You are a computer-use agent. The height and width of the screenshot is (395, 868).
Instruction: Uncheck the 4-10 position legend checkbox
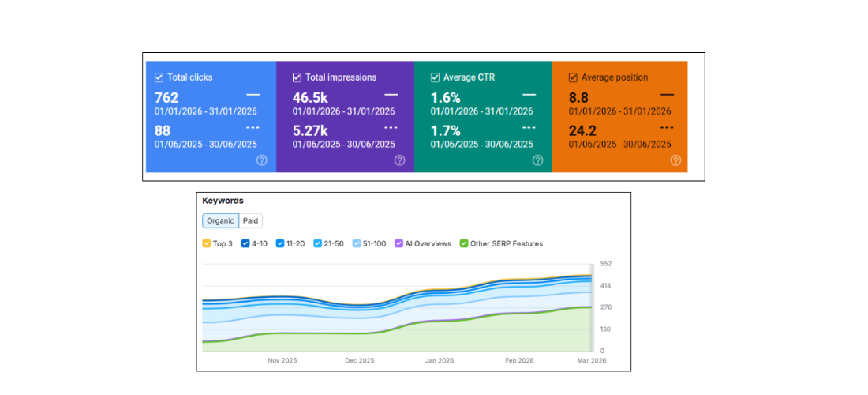(245, 244)
